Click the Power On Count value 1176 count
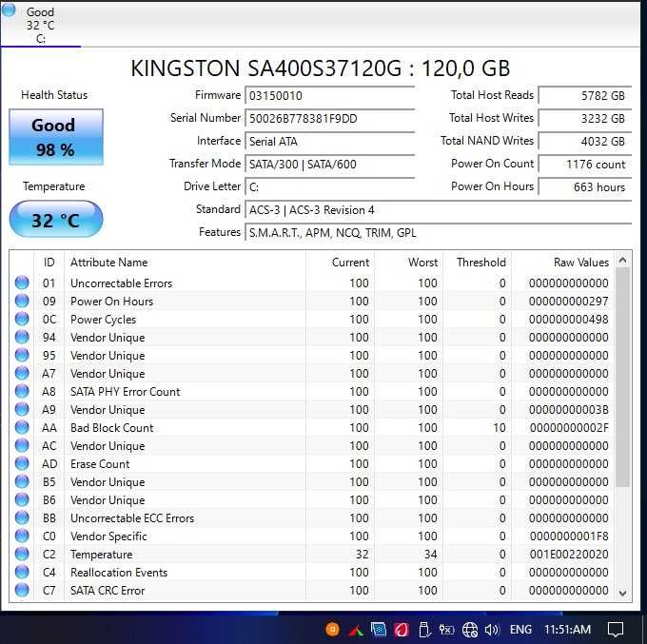The height and width of the screenshot is (644, 647). [585, 165]
